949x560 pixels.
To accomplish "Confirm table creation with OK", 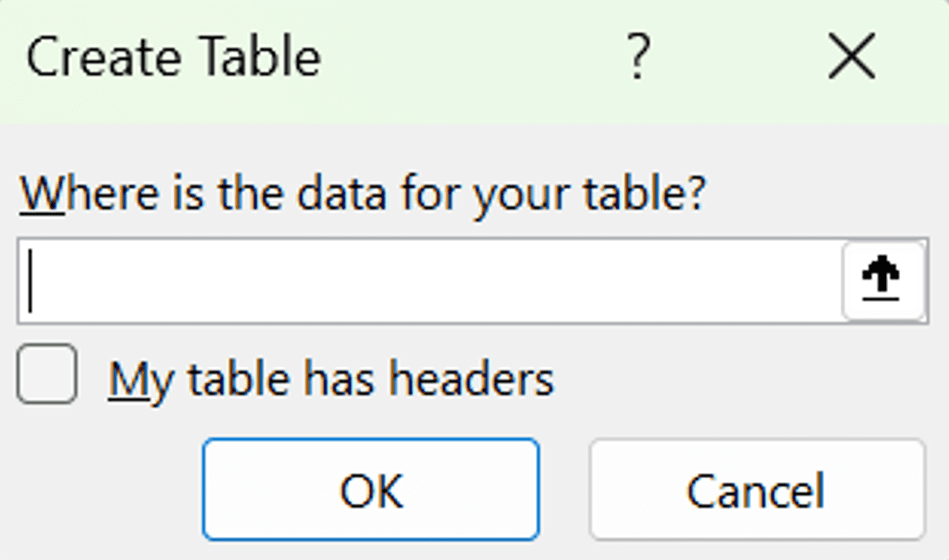I will point(369,489).
